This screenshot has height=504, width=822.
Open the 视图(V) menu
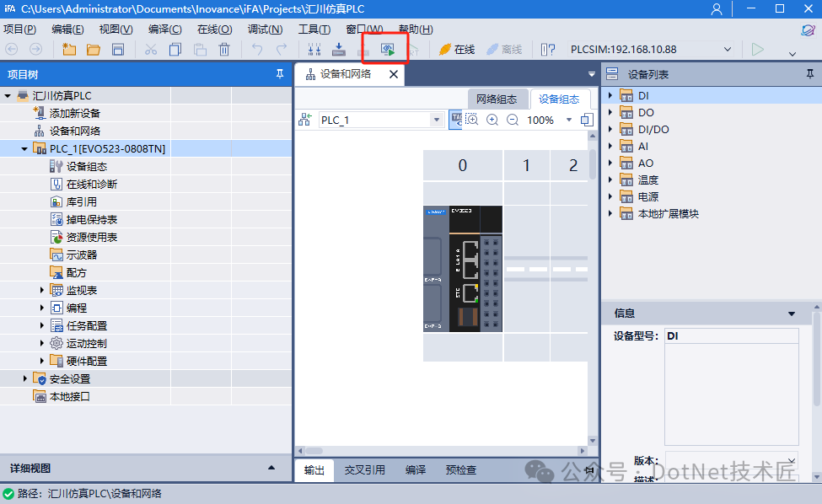click(116, 29)
